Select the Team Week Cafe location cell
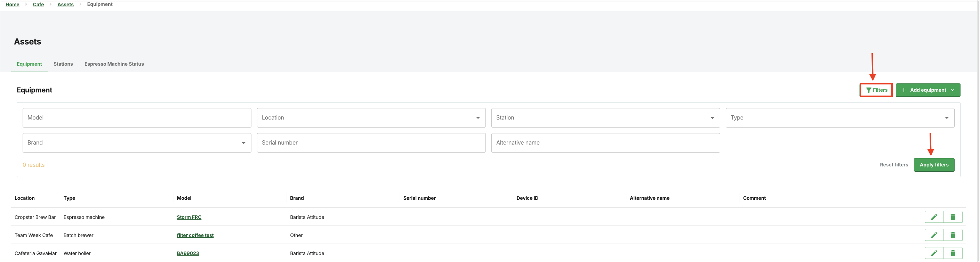 [33, 235]
